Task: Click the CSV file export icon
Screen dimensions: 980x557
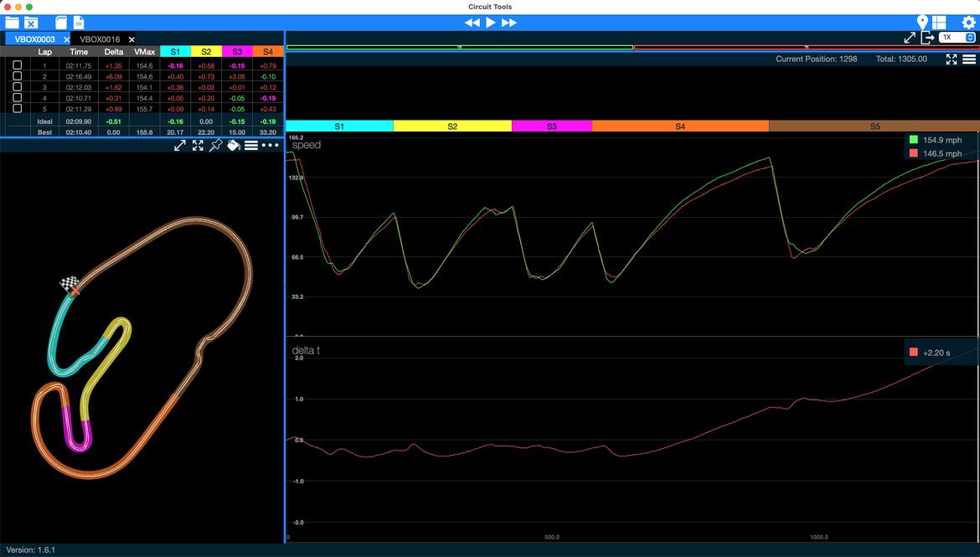Action: (x=79, y=23)
